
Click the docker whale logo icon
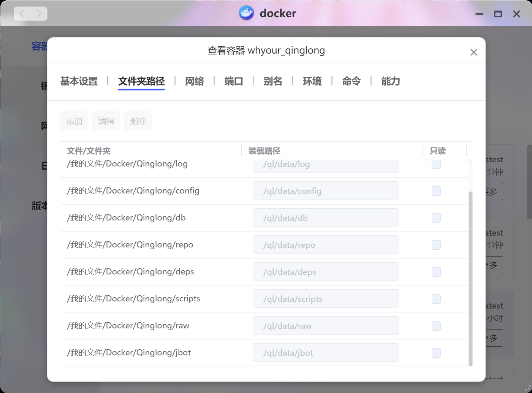(x=246, y=13)
